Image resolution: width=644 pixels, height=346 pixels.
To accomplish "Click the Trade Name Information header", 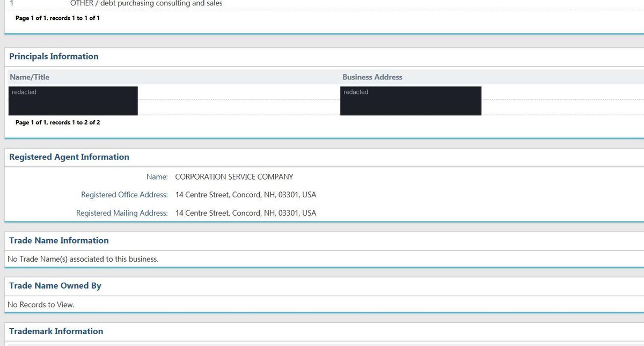I will [x=59, y=240].
